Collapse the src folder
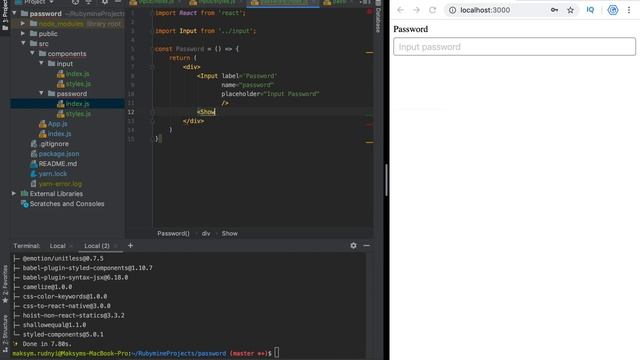 point(23,43)
